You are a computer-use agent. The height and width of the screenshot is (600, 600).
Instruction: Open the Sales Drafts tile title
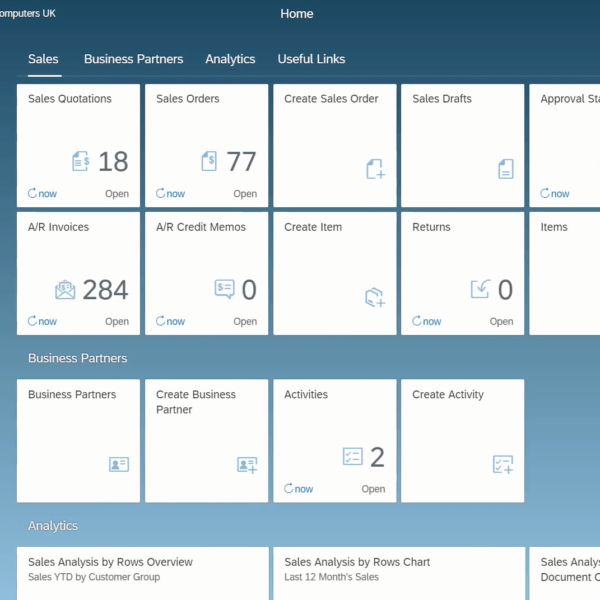pyautogui.click(x=442, y=99)
